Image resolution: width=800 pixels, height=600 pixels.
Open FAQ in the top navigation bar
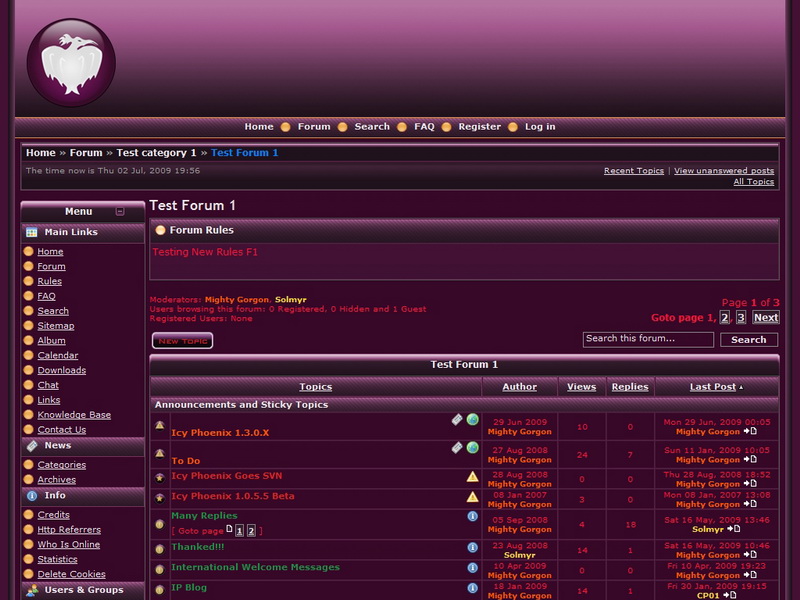click(x=424, y=127)
